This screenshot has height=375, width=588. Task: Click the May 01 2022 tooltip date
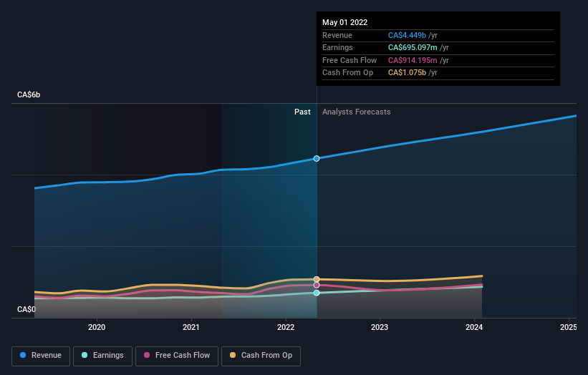(344, 22)
